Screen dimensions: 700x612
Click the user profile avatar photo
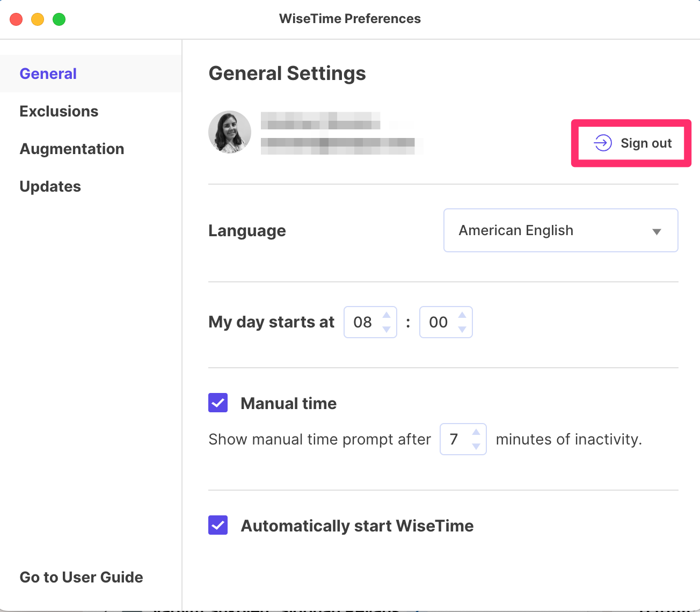tap(230, 132)
